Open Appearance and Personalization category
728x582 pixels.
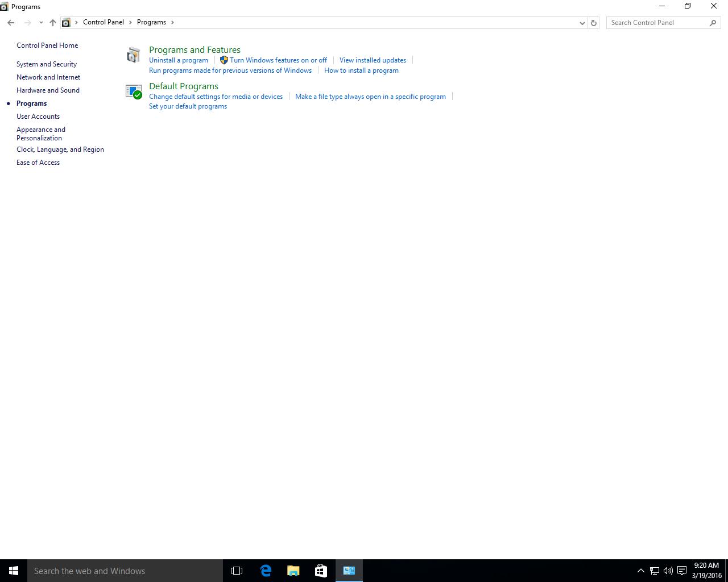(41, 134)
